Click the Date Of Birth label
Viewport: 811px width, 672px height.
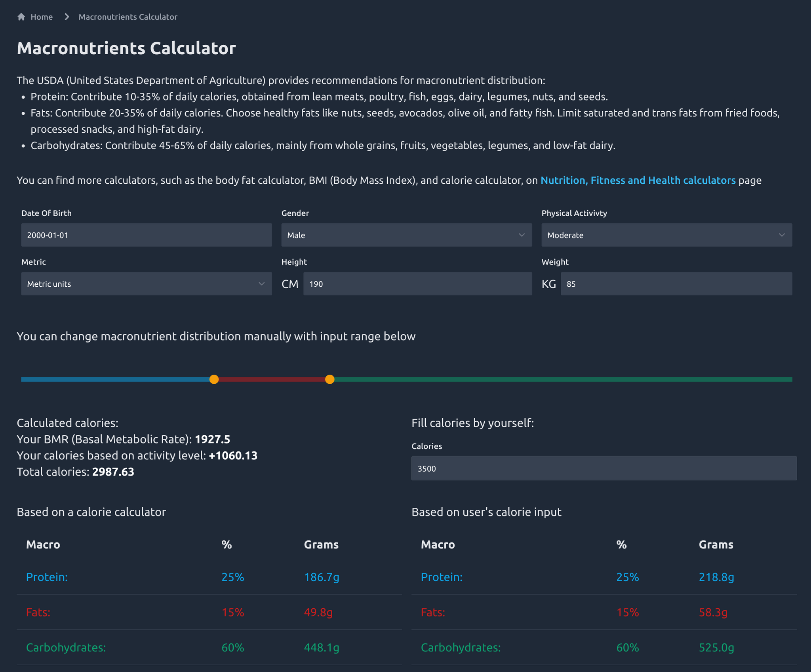[46, 213]
